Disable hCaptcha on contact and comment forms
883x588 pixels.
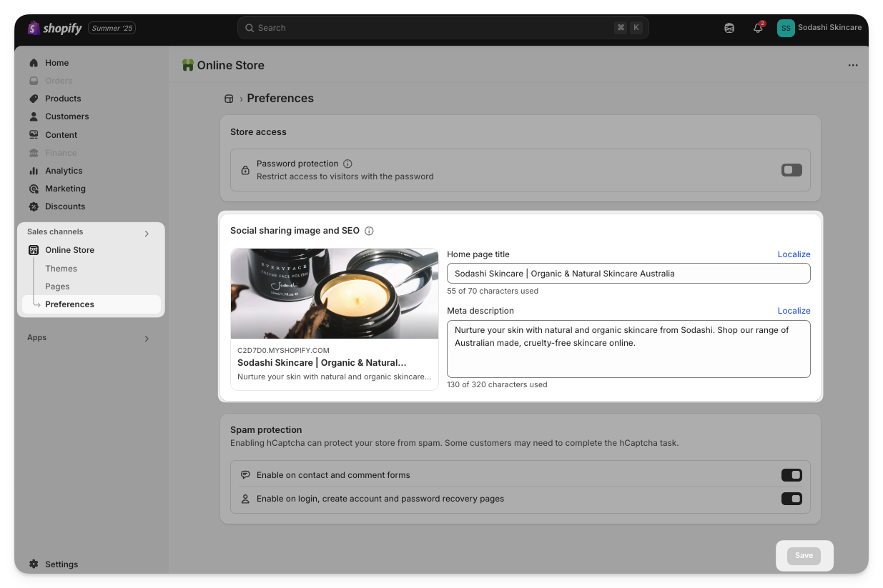[x=791, y=475]
